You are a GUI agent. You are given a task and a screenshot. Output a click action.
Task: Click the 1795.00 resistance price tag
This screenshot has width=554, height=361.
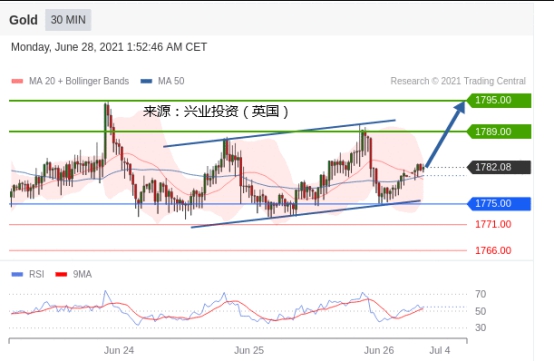(x=499, y=100)
